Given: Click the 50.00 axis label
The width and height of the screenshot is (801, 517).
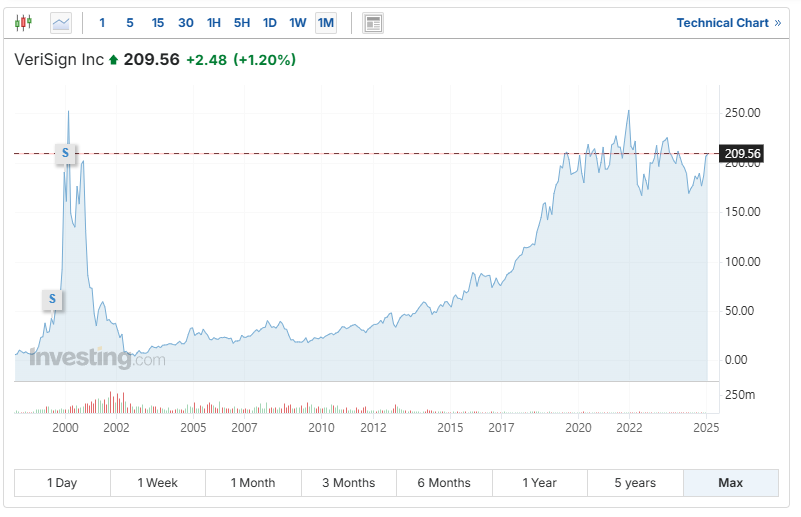Looking at the screenshot, I should (739, 311).
